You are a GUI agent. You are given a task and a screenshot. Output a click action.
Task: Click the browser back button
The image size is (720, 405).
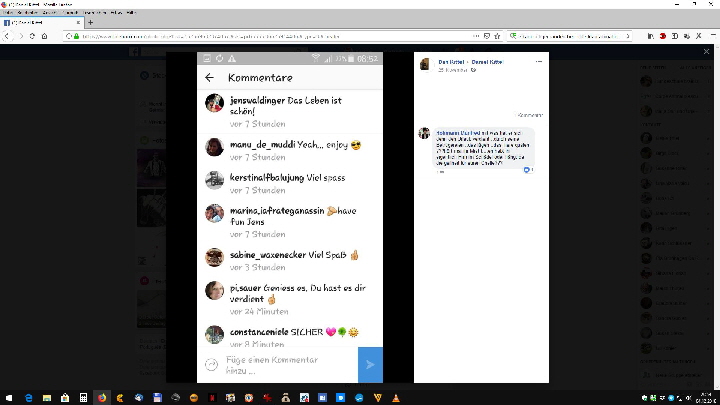pyautogui.click(x=8, y=36)
